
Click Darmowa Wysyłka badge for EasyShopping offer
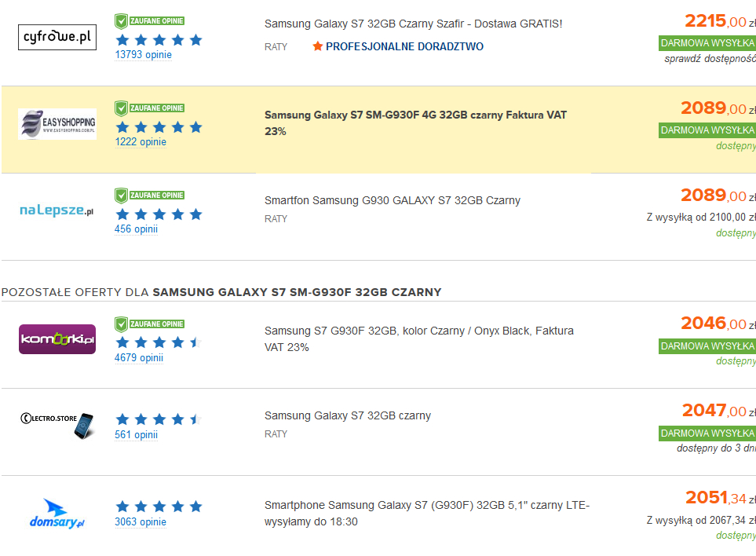click(707, 130)
